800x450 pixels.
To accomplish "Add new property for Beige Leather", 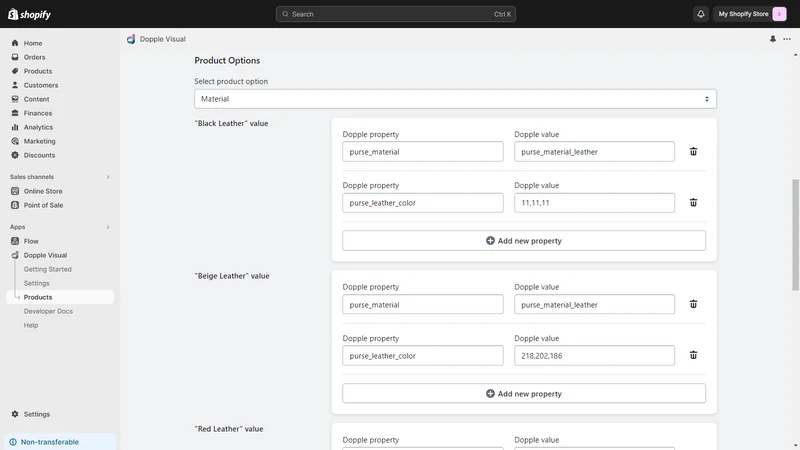I will pyautogui.click(x=524, y=394).
